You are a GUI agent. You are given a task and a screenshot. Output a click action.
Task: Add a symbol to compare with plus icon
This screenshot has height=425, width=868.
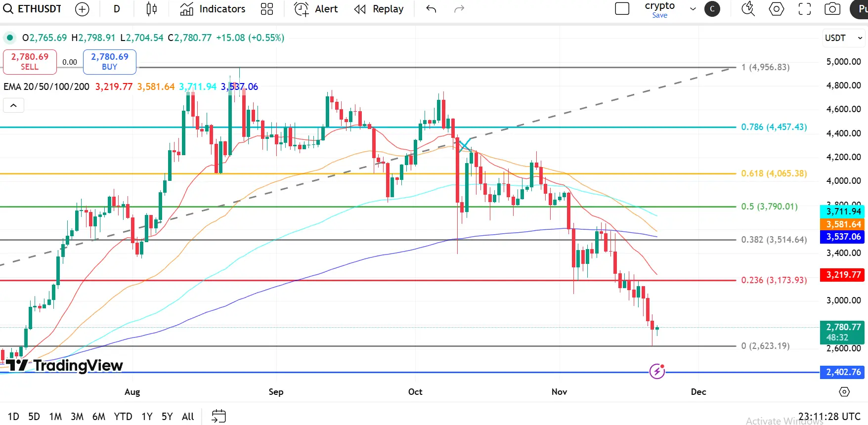click(x=82, y=9)
